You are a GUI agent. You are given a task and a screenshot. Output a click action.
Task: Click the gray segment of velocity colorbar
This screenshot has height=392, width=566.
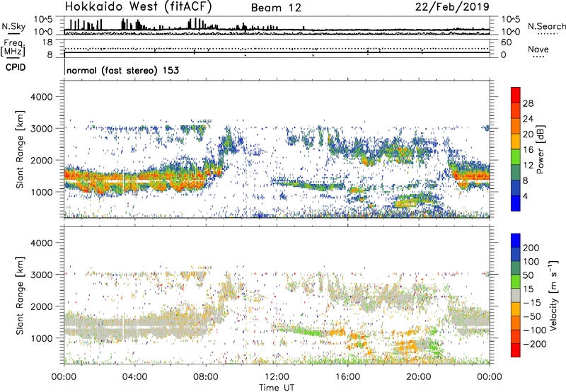click(516, 296)
